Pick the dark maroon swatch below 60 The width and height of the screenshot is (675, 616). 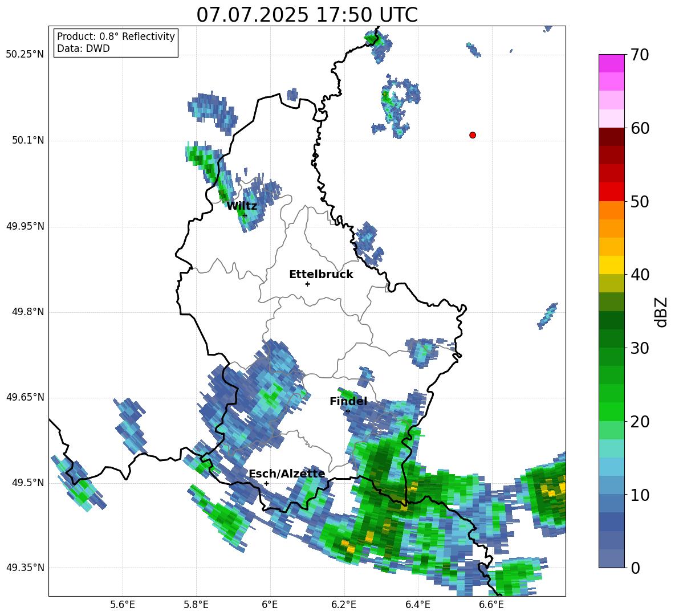coord(612,137)
